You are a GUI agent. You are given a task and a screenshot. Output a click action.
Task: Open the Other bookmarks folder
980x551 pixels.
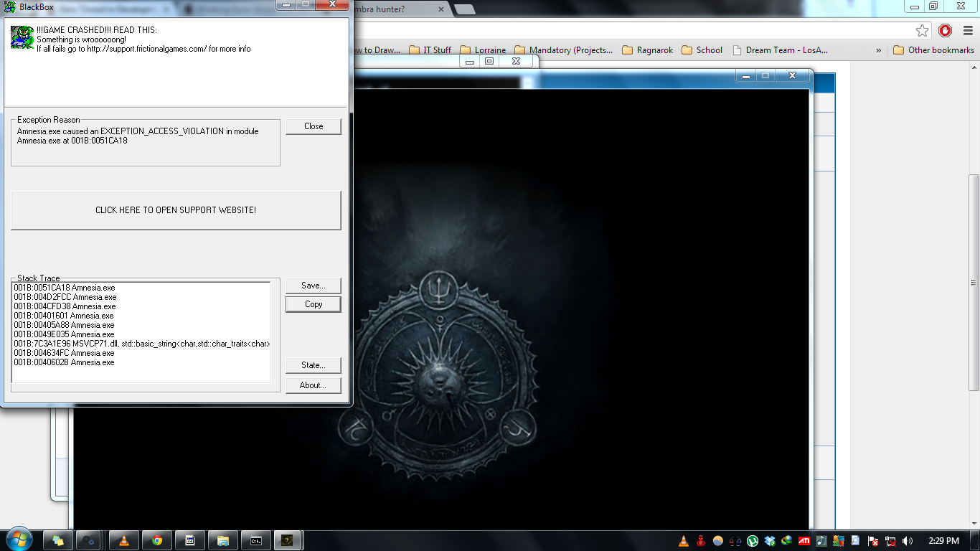point(933,50)
